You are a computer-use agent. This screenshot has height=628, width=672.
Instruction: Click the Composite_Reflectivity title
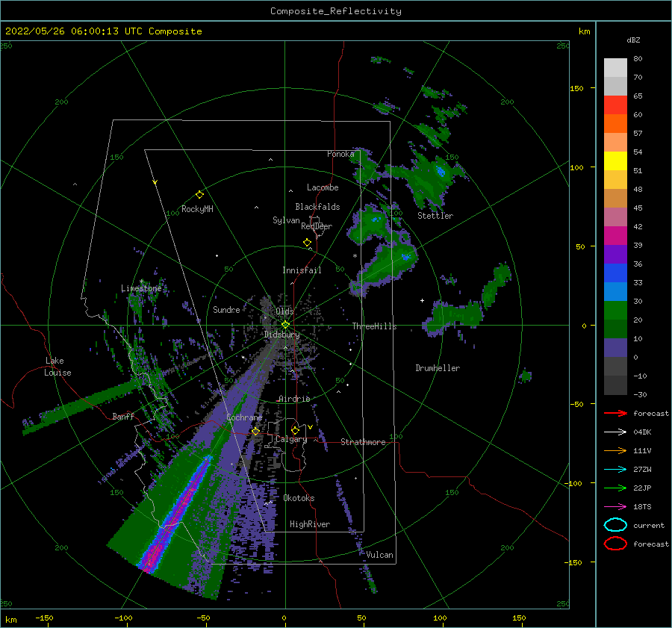336,11
